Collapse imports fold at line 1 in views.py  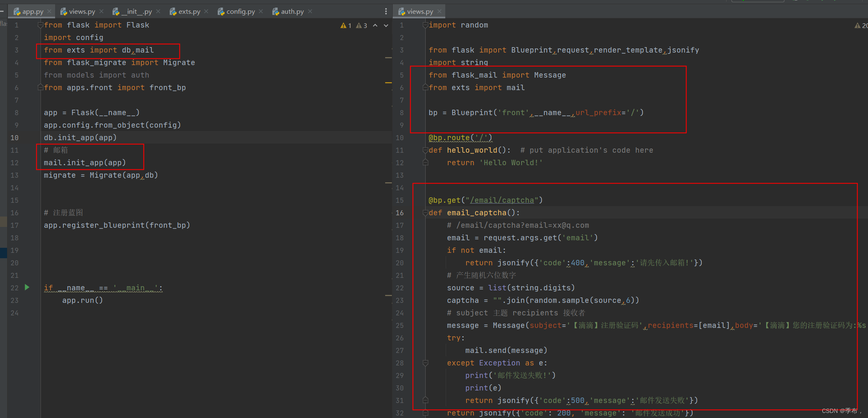tap(425, 25)
